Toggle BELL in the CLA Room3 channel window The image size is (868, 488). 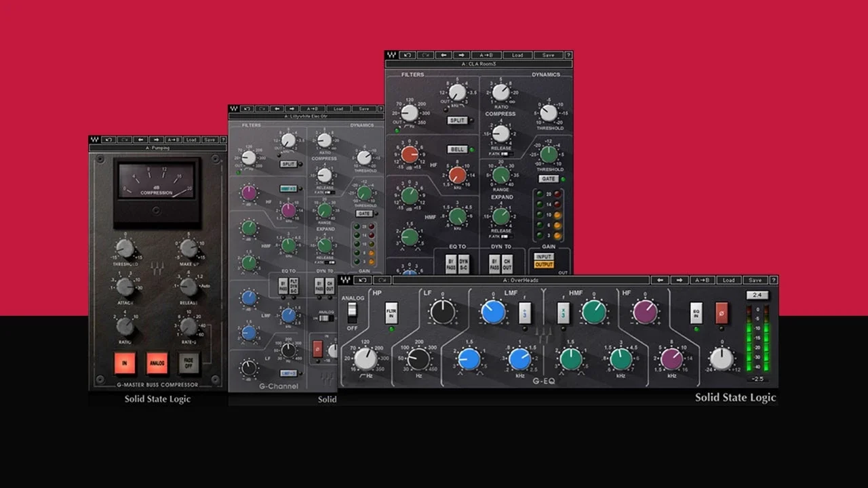[456, 149]
